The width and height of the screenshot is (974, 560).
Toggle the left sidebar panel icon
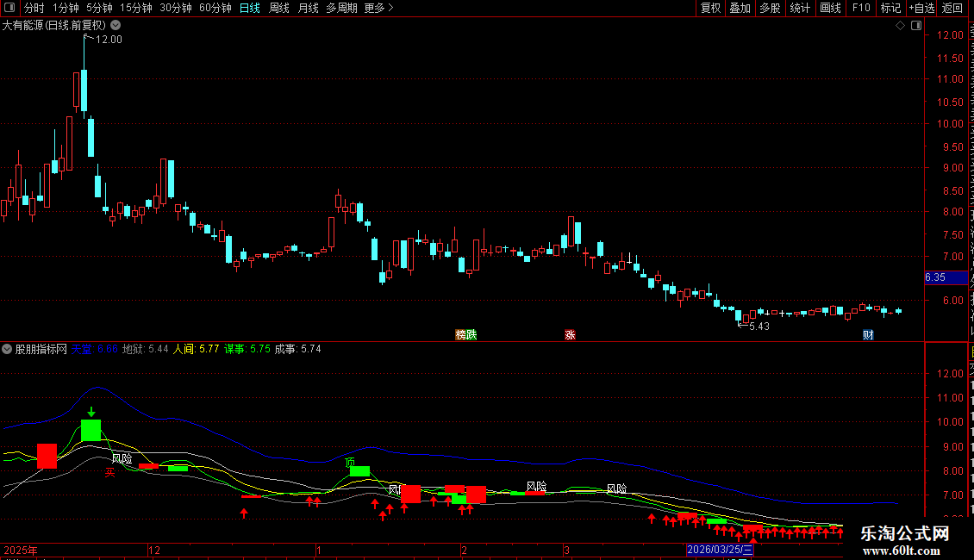(x=9, y=8)
